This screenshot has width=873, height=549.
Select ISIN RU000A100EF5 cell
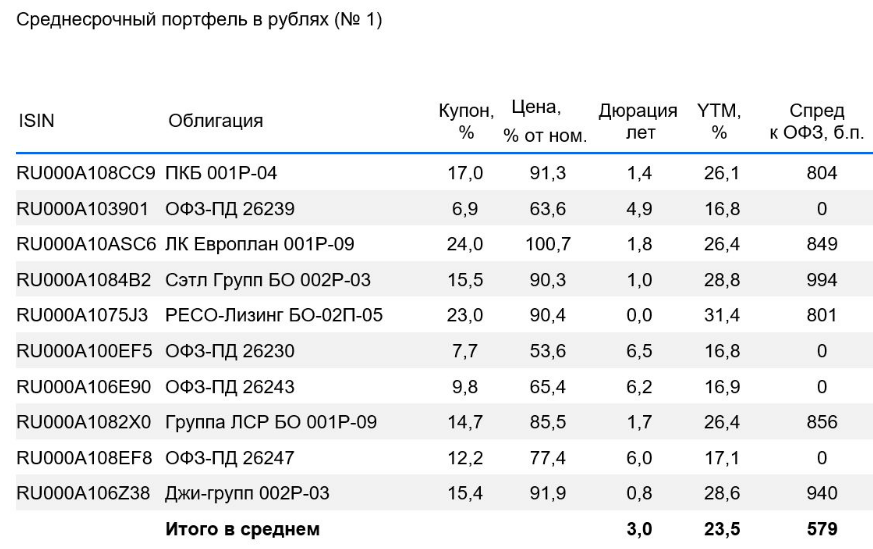84,351
